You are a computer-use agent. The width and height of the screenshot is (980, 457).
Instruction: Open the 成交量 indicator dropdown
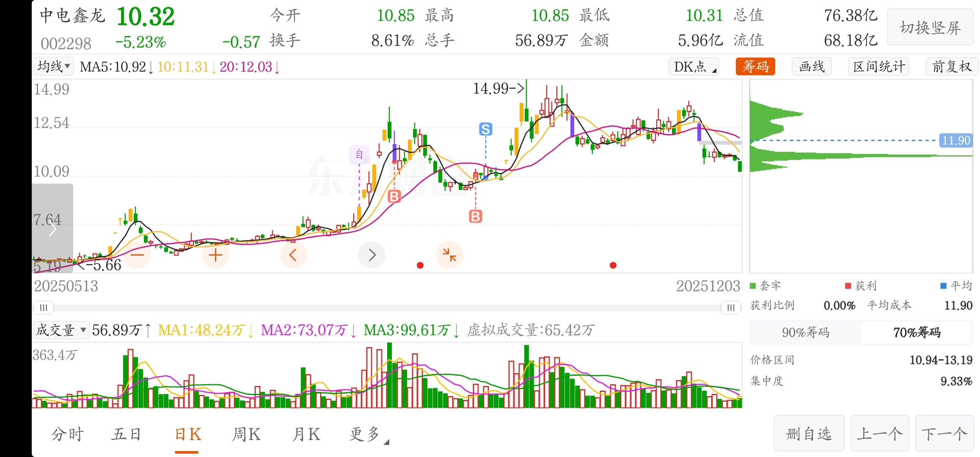click(61, 330)
